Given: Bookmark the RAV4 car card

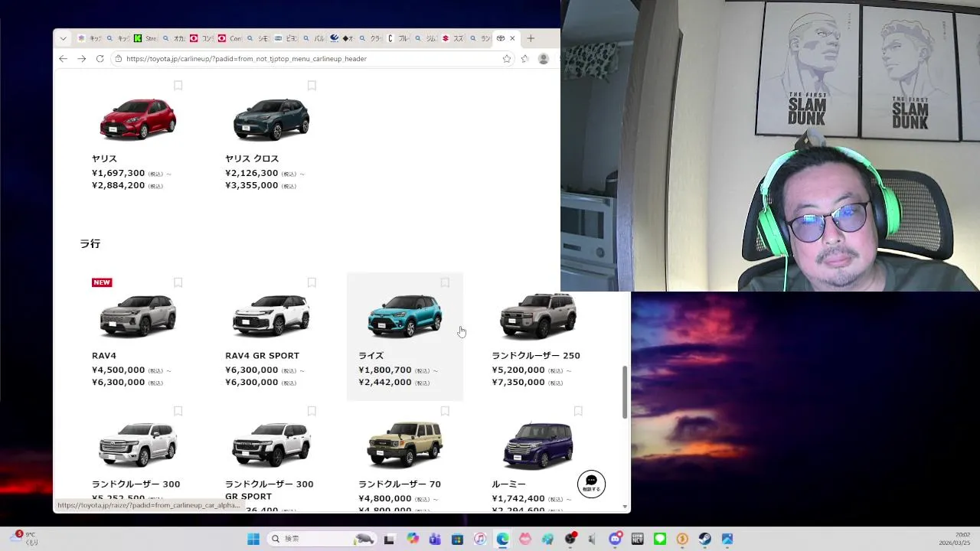Looking at the screenshot, I should pyautogui.click(x=178, y=282).
